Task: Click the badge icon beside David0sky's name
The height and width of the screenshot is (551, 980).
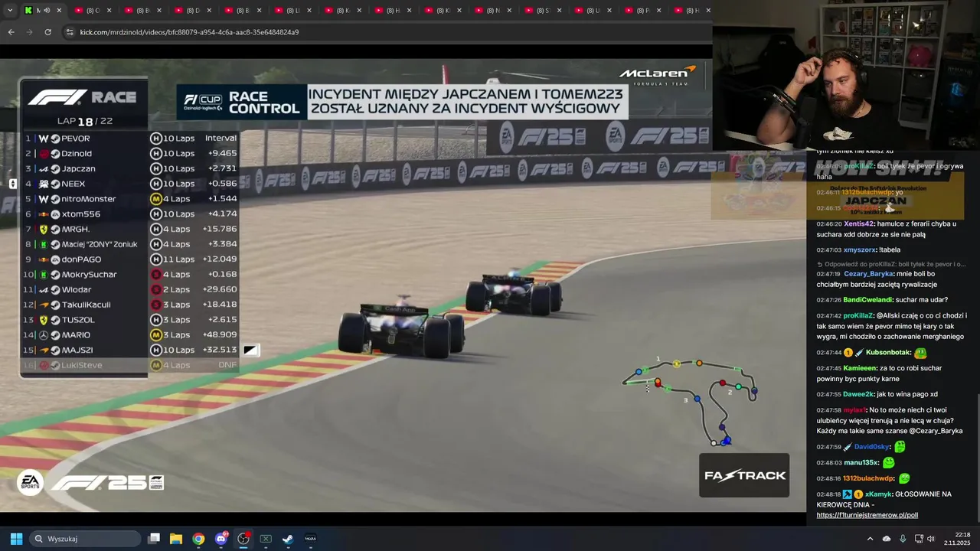Action: (848, 447)
